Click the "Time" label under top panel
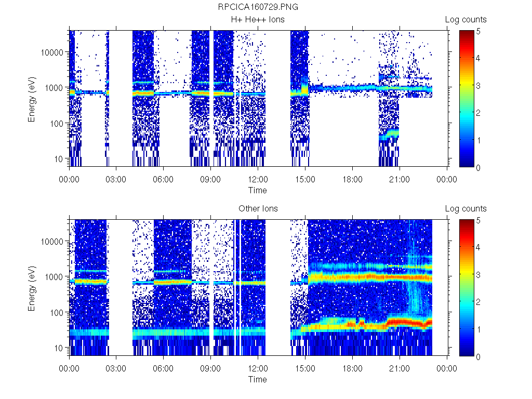Viewport: 532px width, 399px height. point(257,190)
